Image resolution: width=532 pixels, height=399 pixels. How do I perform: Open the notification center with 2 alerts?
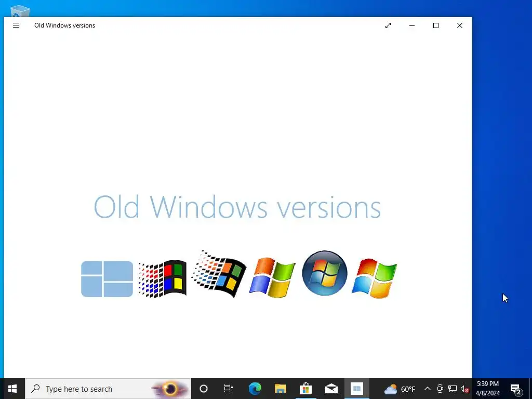(x=516, y=389)
